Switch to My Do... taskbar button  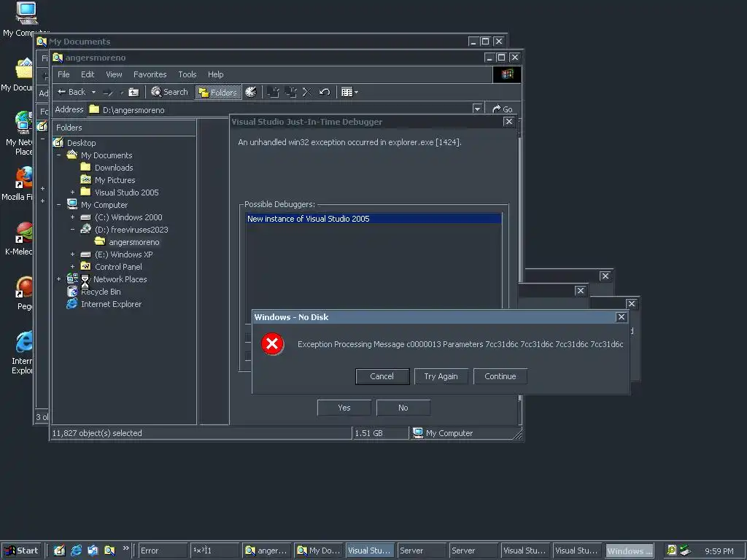click(318, 551)
